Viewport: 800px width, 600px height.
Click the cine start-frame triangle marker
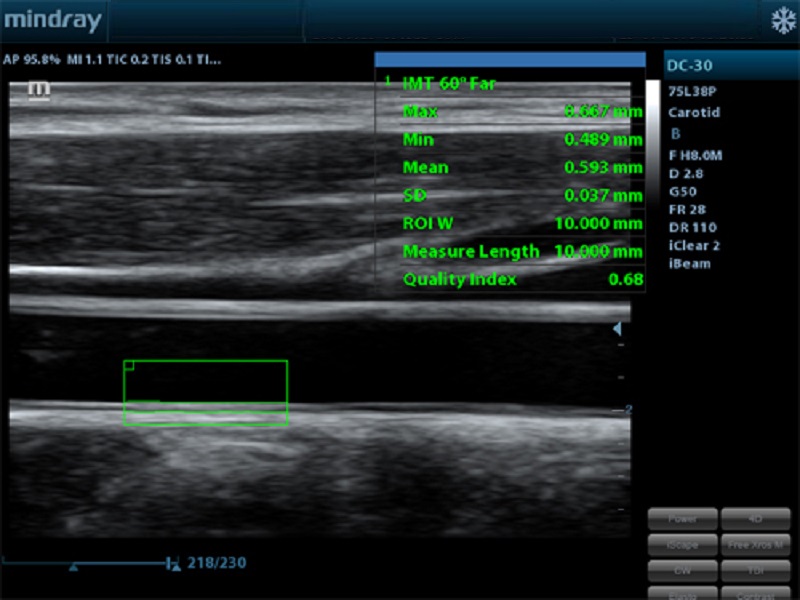tap(73, 567)
